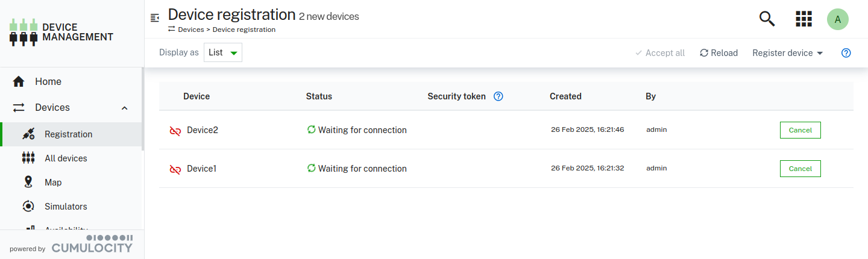Cancel the Device1 registration
This screenshot has width=868, height=259.
point(800,169)
